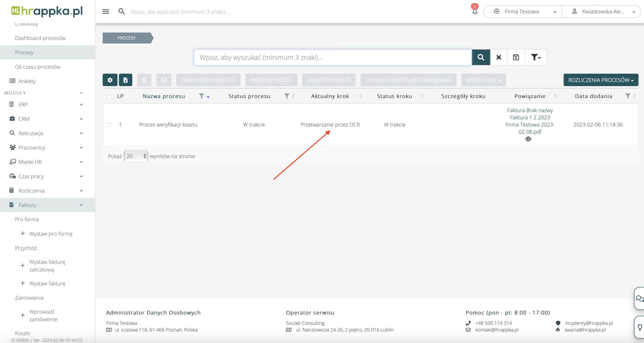The image size is (644, 343).
Task: Click the eye icon to preview the linked invoice
Action: pyautogui.click(x=528, y=139)
